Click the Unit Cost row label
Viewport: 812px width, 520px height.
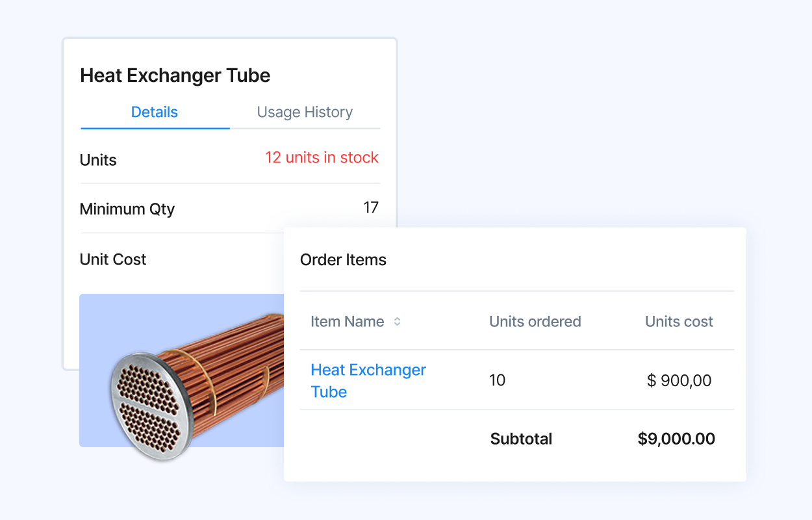(x=113, y=259)
